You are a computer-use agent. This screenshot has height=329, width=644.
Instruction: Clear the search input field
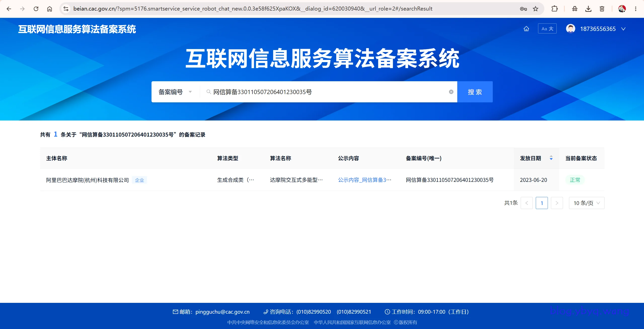(x=451, y=92)
